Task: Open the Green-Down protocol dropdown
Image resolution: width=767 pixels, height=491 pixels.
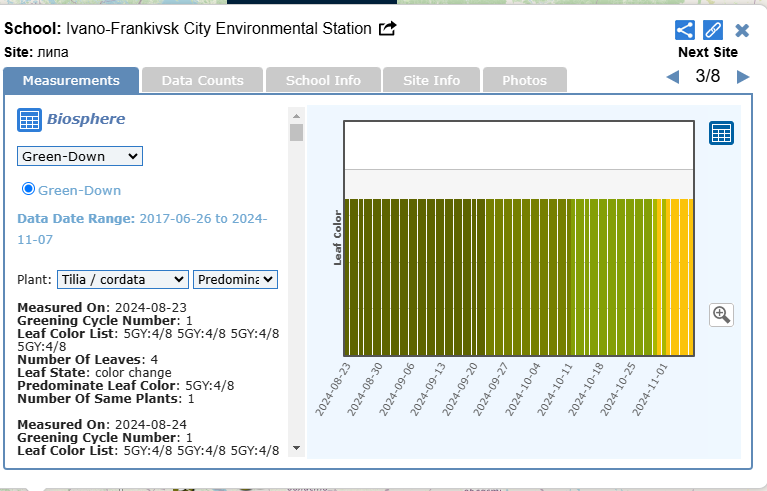Action: [x=80, y=156]
